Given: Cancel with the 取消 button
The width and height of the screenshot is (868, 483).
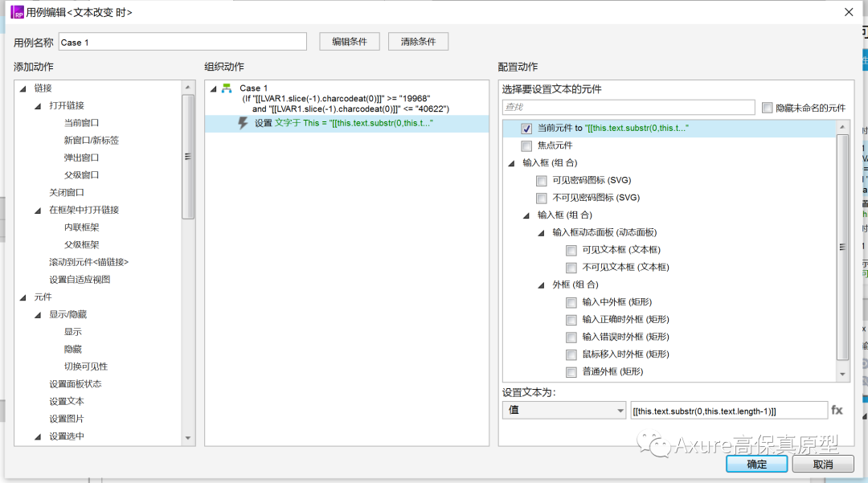Looking at the screenshot, I should [823, 465].
